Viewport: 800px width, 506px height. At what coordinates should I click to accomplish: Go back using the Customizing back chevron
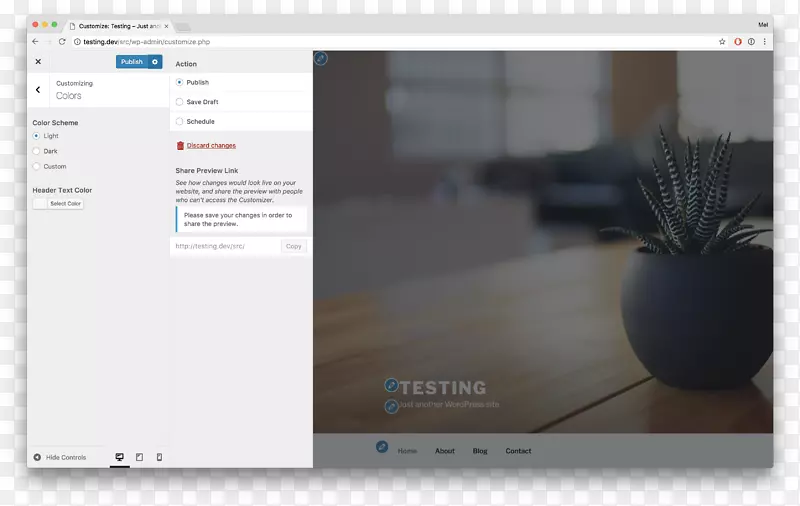point(38,90)
